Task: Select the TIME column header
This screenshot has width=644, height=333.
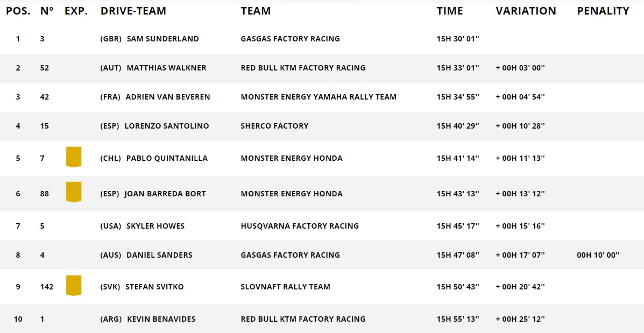Action: click(450, 11)
